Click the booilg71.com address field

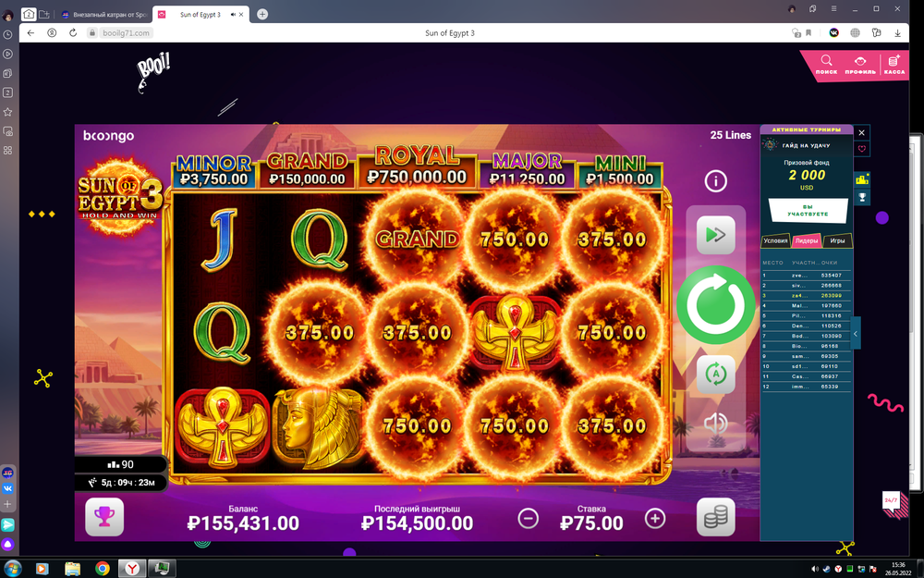[x=126, y=33]
